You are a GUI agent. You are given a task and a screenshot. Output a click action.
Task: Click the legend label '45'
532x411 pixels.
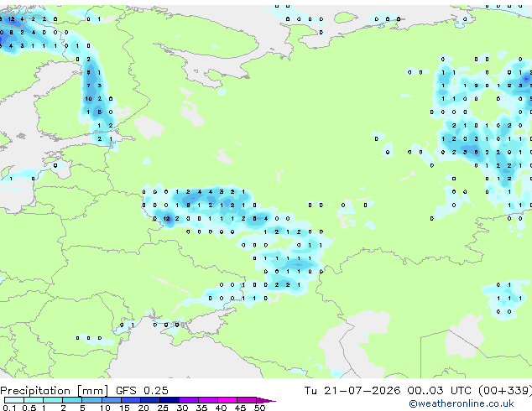tap(240, 408)
